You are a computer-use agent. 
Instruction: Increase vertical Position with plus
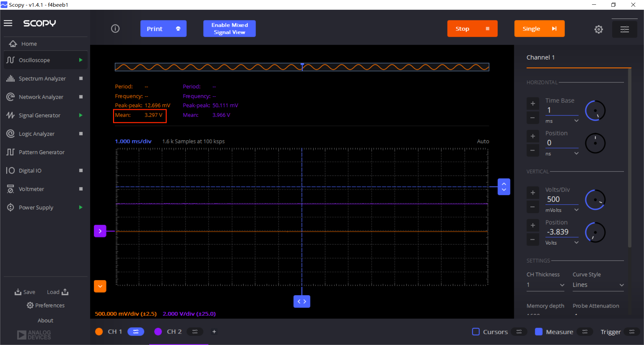coord(533,225)
